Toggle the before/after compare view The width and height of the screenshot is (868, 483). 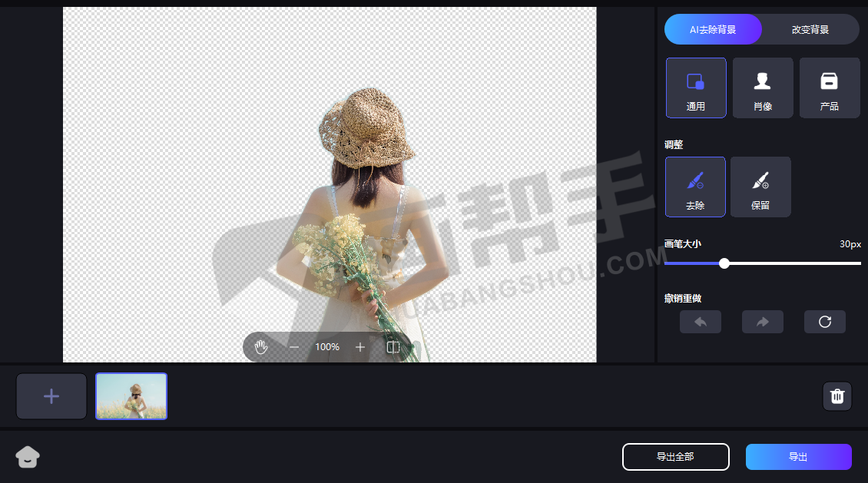[393, 347]
